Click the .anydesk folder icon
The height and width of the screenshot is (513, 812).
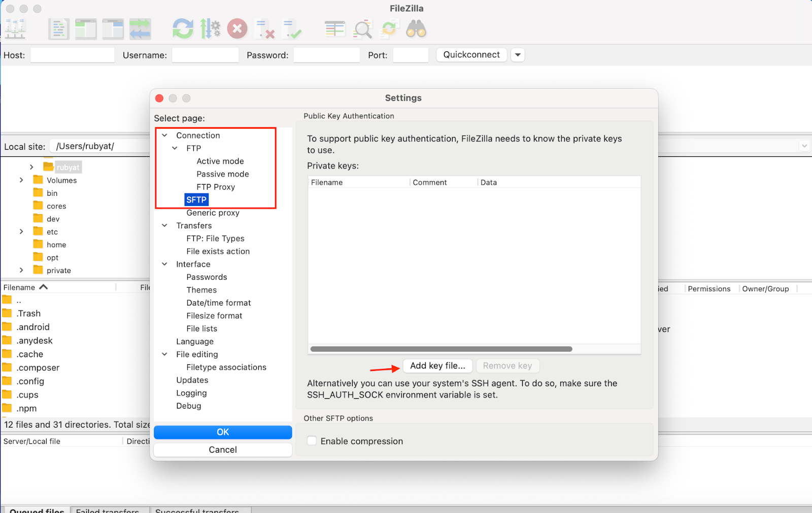7,340
